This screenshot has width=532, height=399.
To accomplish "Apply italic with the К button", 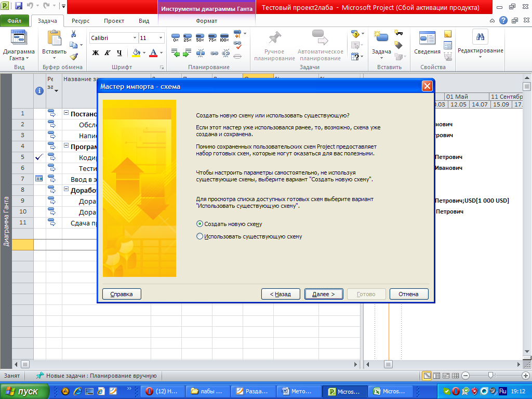I will [107, 53].
